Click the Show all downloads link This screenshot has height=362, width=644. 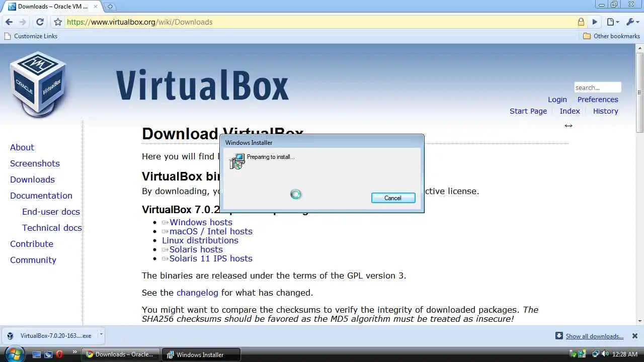(595, 336)
